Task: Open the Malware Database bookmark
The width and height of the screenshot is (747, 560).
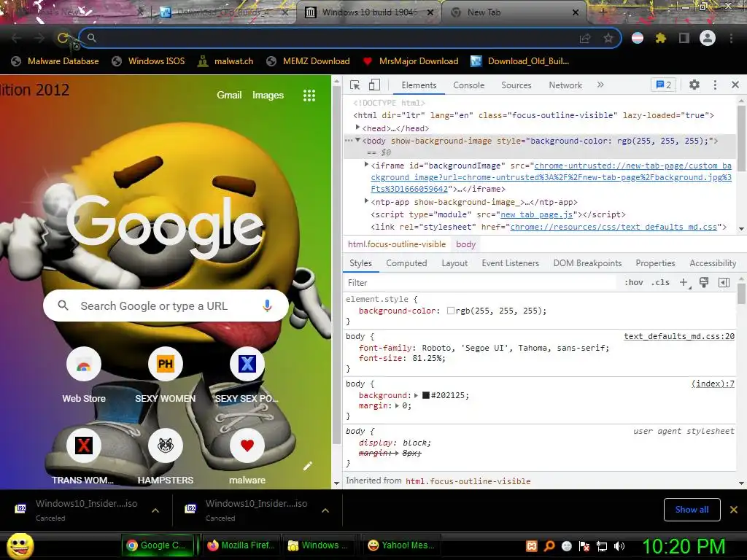Action: [55, 61]
